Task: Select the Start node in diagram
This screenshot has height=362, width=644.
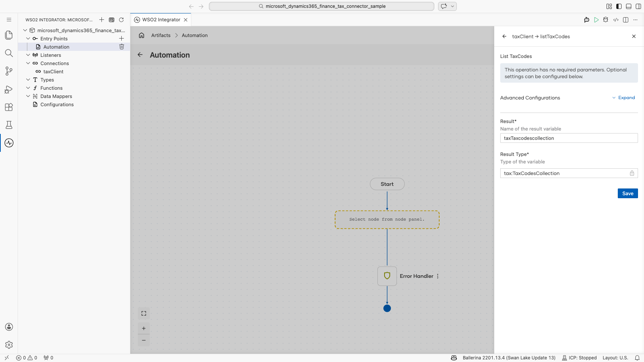Action: point(387,184)
